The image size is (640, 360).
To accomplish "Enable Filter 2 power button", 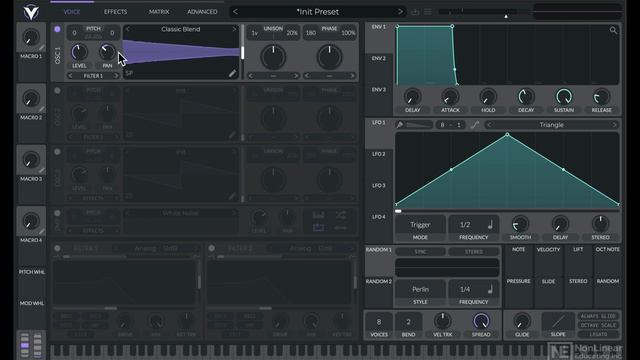I will (211, 248).
